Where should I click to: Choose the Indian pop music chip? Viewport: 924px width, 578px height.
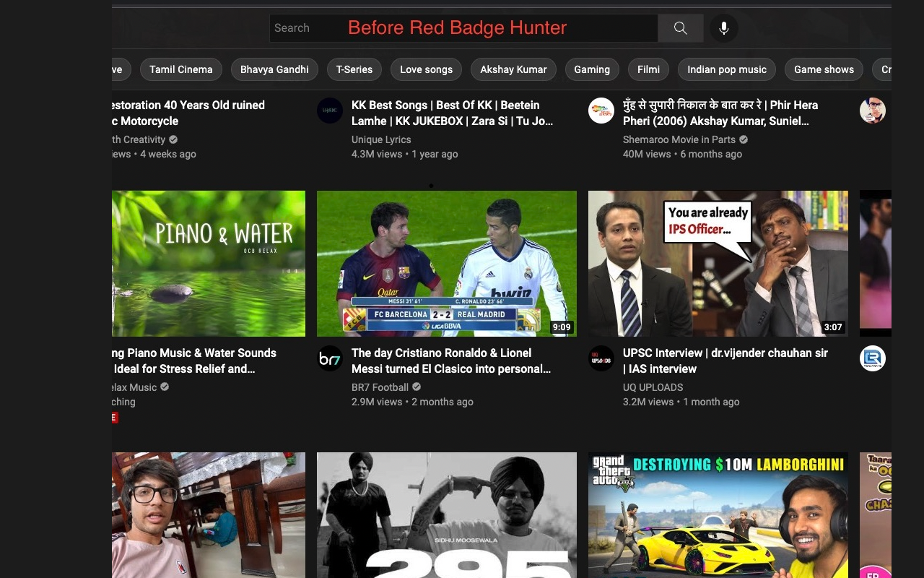tap(727, 69)
